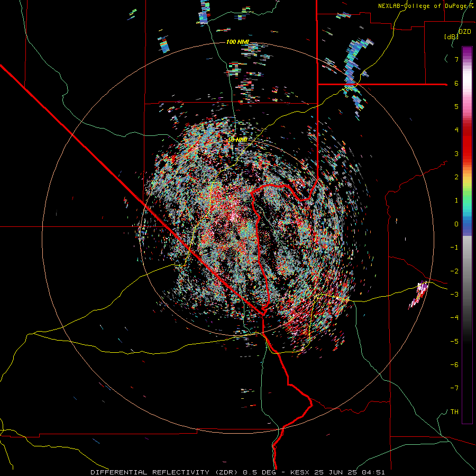The image size is (476, 476).
Task: Click the 7 tick label on the color scale
Action: [x=456, y=59]
